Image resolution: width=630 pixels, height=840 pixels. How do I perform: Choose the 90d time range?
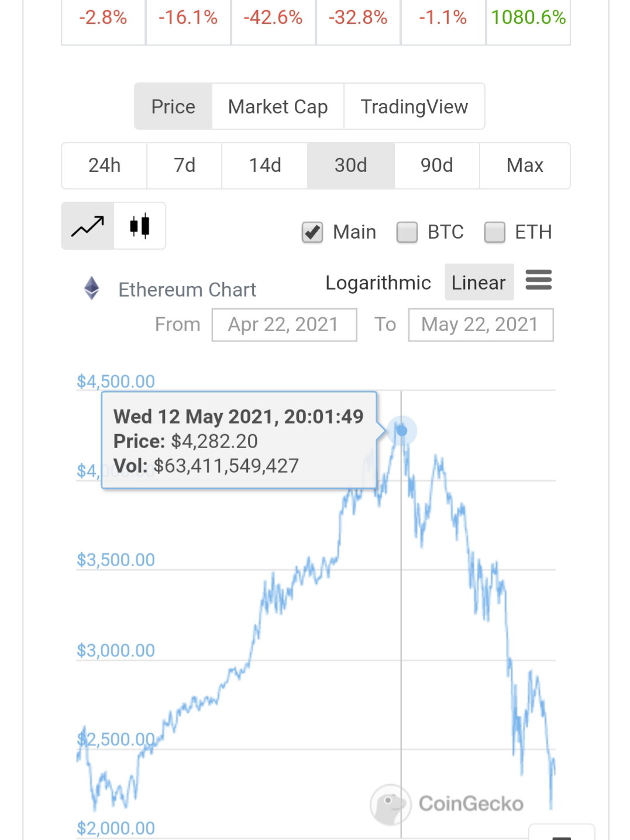point(437,166)
